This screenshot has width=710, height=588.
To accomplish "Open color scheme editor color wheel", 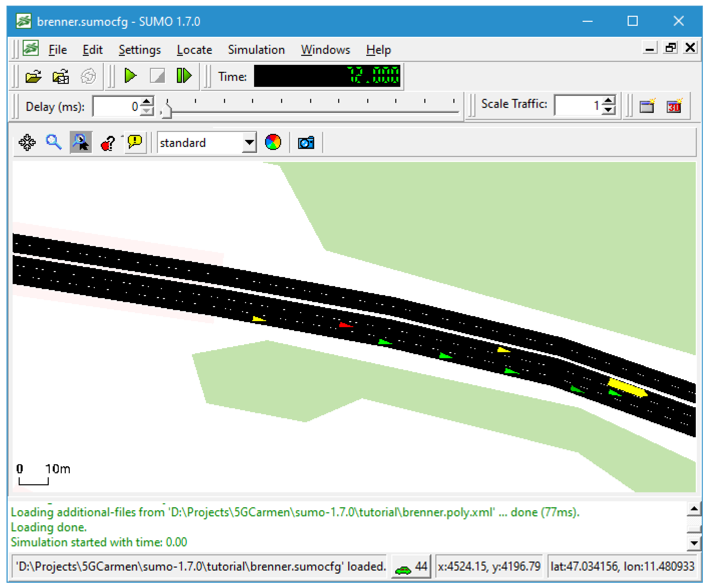I will (x=273, y=142).
